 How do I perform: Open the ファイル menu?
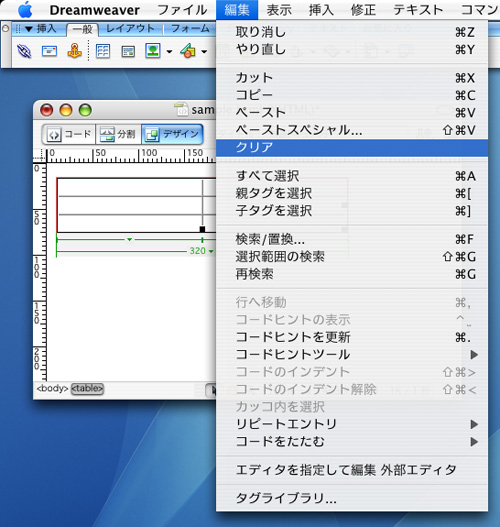click(x=182, y=10)
